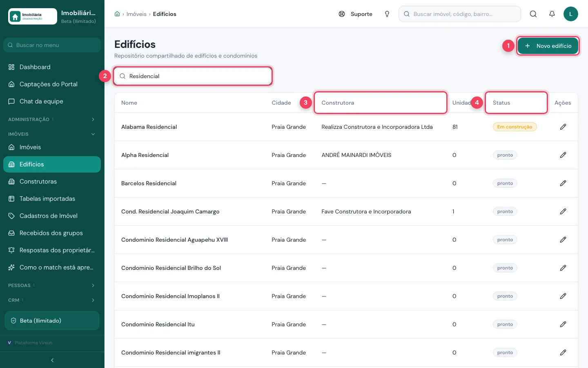
Task: Edit Condominio Residencial Aguapehu XVIII
Action: (563, 240)
